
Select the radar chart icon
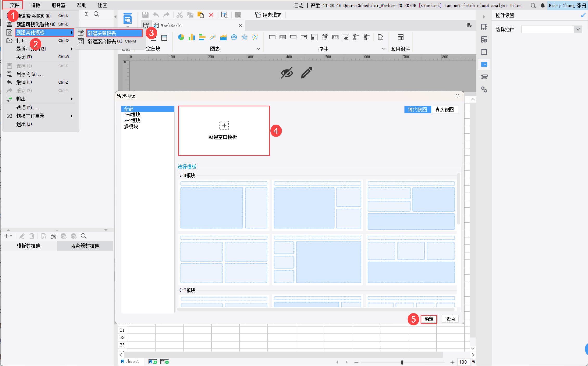pos(244,37)
